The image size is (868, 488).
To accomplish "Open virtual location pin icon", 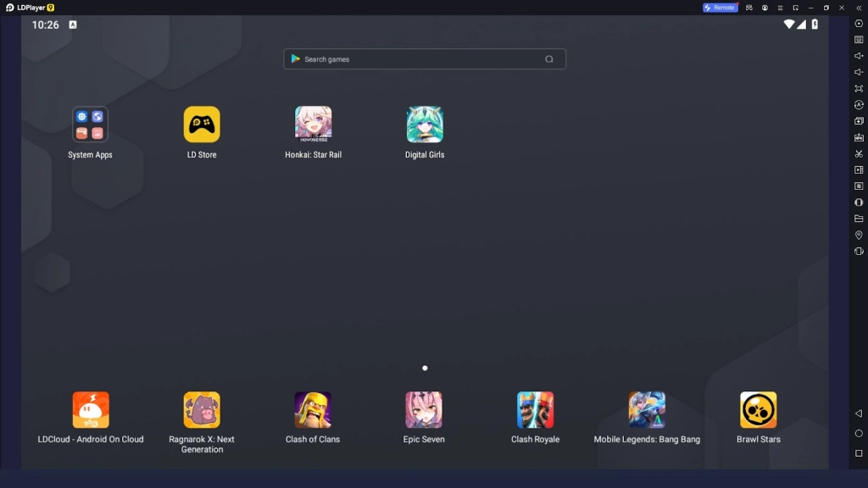I will tap(859, 236).
